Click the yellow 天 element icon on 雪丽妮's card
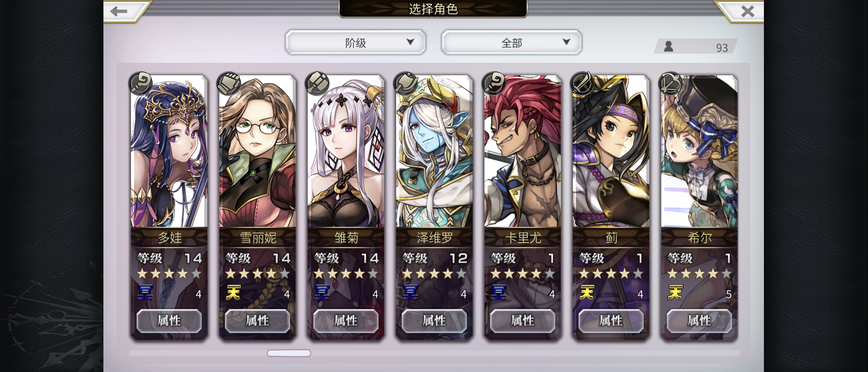The width and height of the screenshot is (868, 372). point(233,293)
